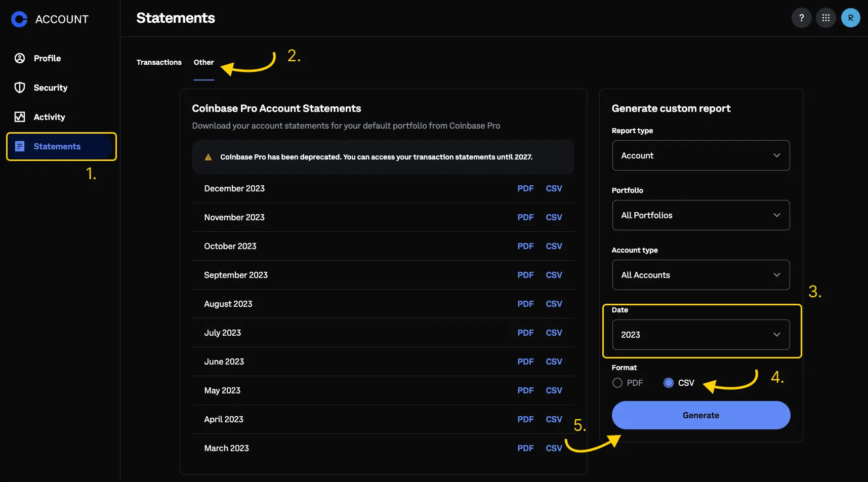
Task: Select the CSV format radio button
Action: click(669, 383)
